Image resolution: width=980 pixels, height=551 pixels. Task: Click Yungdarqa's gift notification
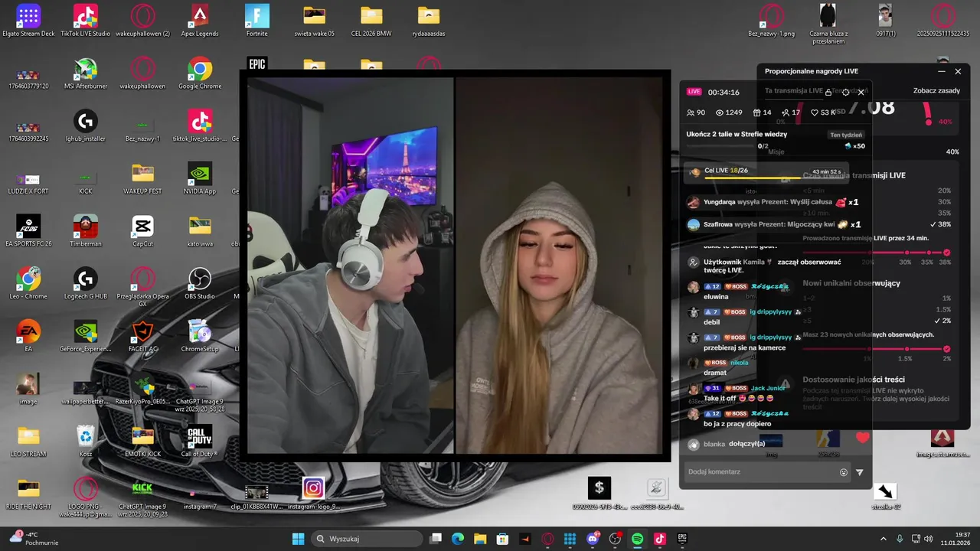click(x=773, y=203)
